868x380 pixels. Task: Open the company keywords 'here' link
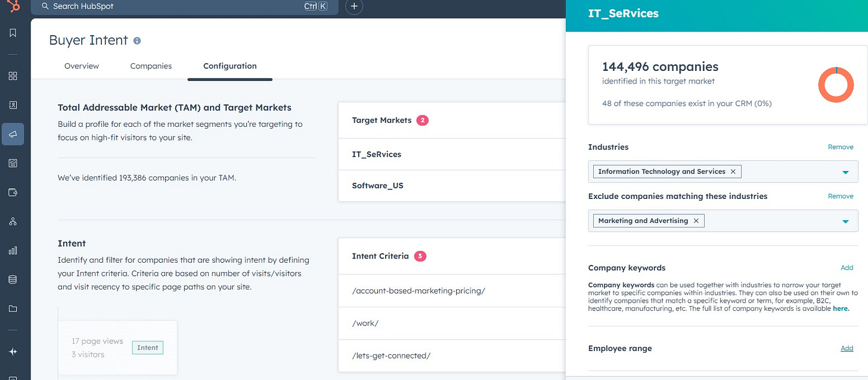(x=841, y=309)
